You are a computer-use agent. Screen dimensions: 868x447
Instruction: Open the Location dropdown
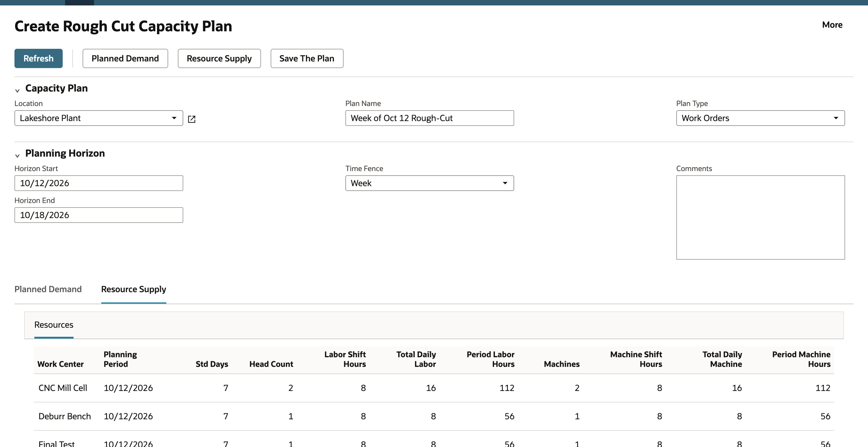[99, 118]
